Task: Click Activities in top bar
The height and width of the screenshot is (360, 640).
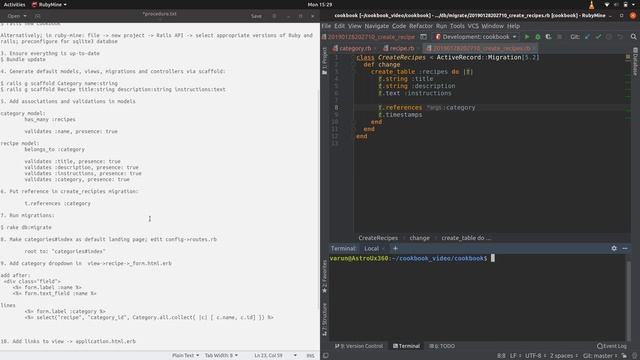Action: point(14,4)
